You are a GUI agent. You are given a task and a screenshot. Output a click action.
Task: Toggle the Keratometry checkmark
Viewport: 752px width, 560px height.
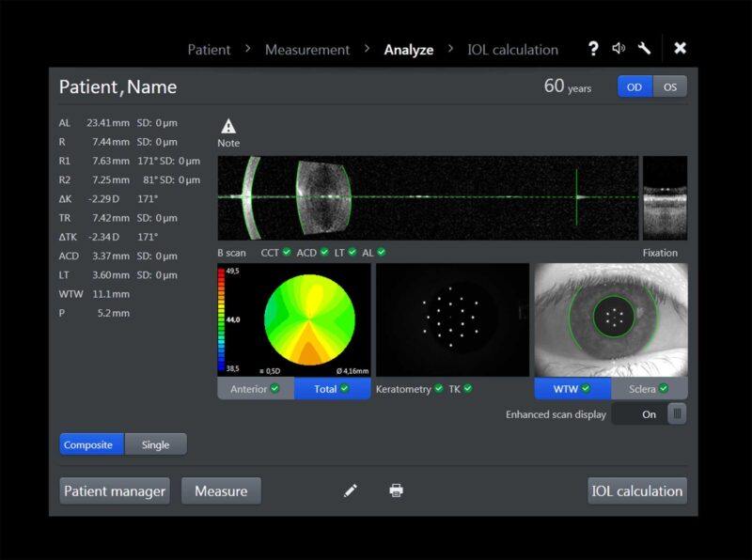coord(438,389)
